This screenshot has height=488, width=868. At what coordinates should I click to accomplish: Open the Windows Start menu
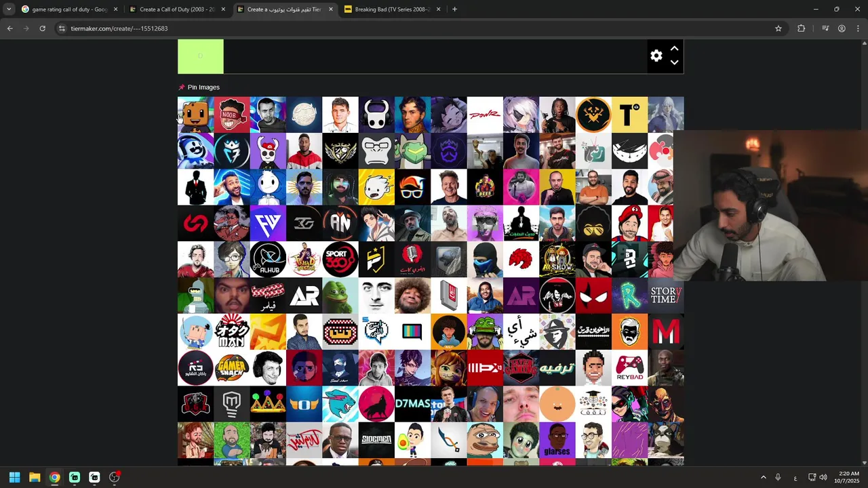[x=14, y=477]
